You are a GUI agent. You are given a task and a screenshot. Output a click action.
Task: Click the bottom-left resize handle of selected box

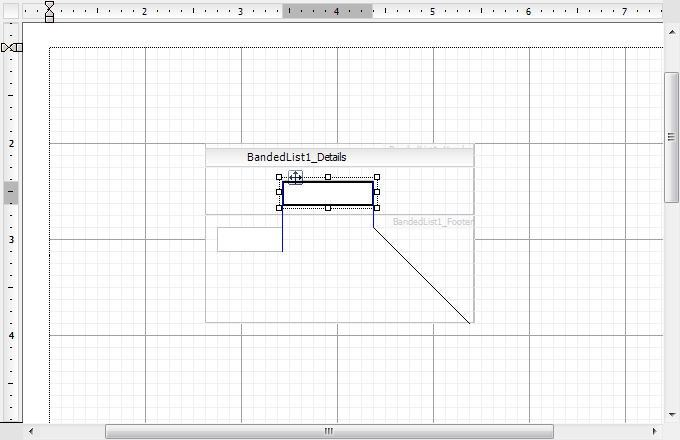coord(279,208)
